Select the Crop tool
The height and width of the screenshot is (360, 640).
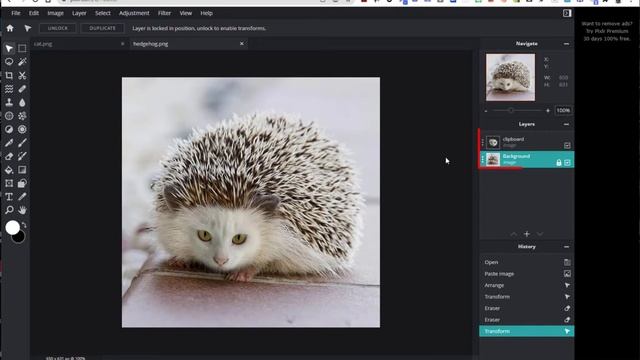(x=9, y=76)
